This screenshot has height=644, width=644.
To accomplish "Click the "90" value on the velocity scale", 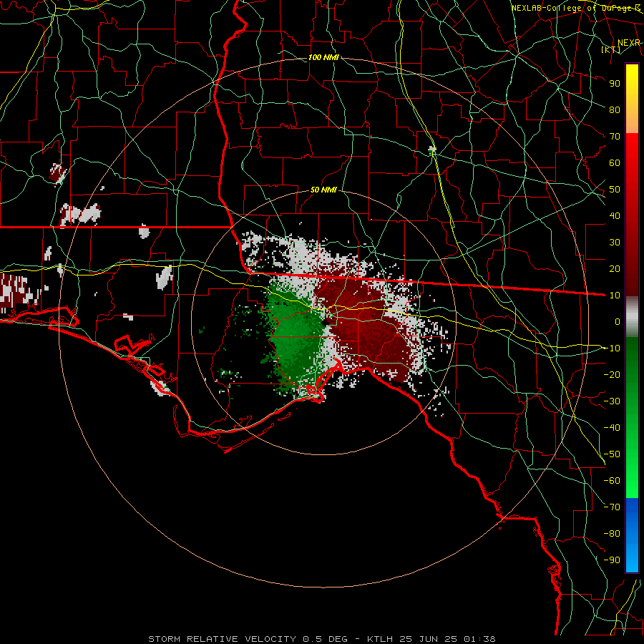I will [x=615, y=84].
